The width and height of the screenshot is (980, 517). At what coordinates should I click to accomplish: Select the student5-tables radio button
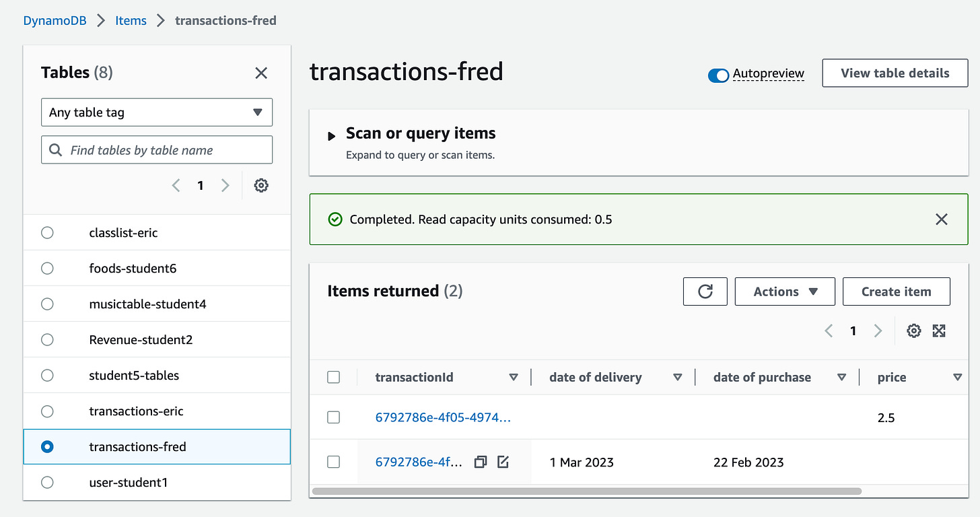point(47,375)
